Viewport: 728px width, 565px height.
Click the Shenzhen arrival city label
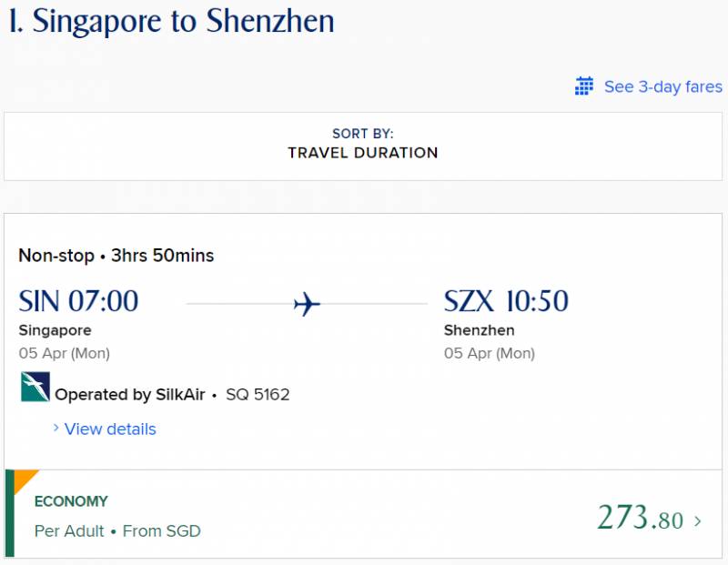click(479, 330)
